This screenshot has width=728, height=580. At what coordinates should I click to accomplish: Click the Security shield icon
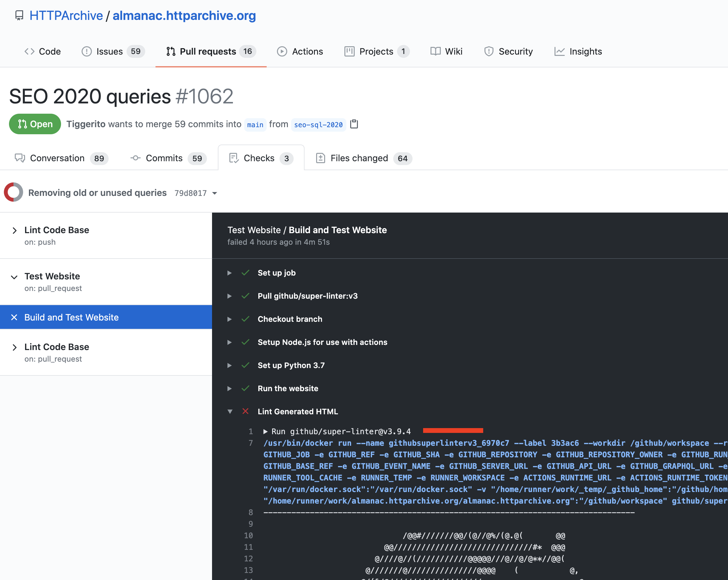[x=489, y=51]
